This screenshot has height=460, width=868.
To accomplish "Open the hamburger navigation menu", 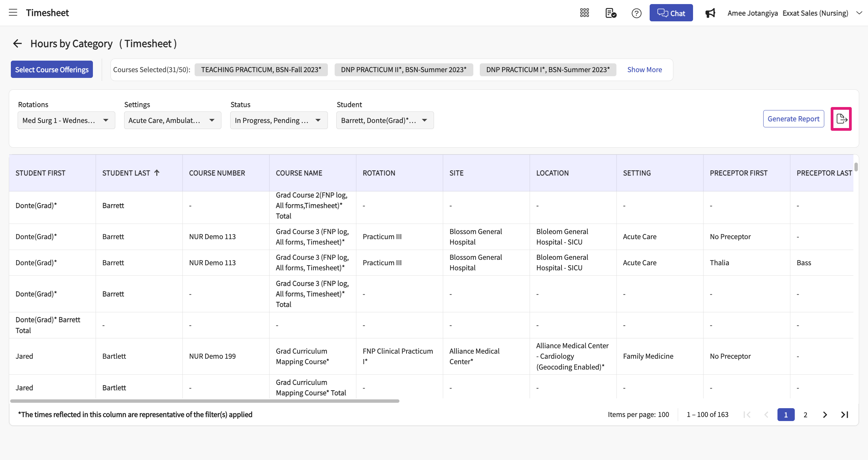I will [13, 13].
